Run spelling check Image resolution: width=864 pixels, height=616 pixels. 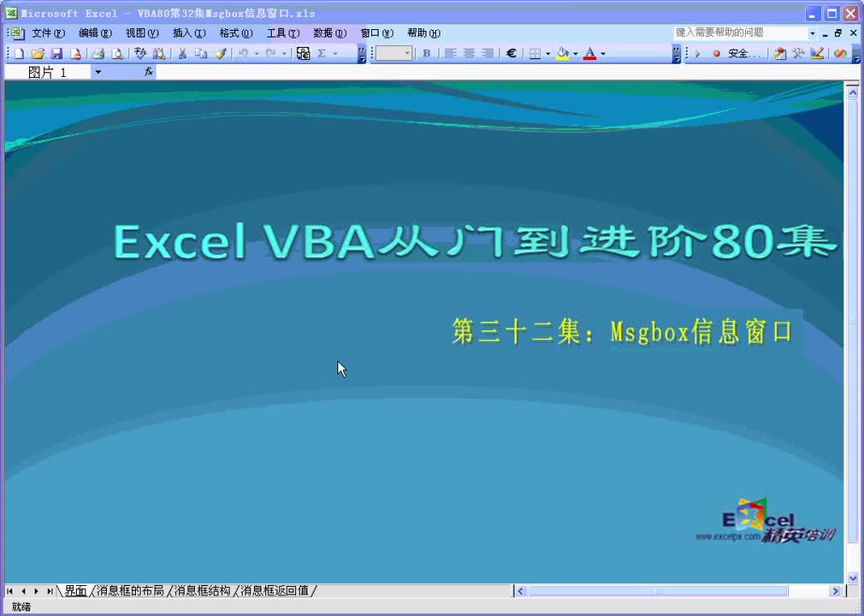pos(140,53)
